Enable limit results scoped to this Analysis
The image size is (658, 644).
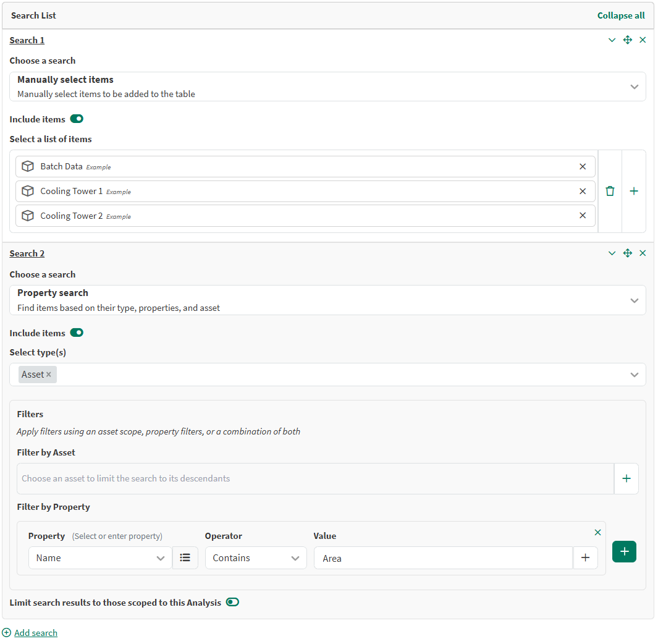tap(232, 603)
